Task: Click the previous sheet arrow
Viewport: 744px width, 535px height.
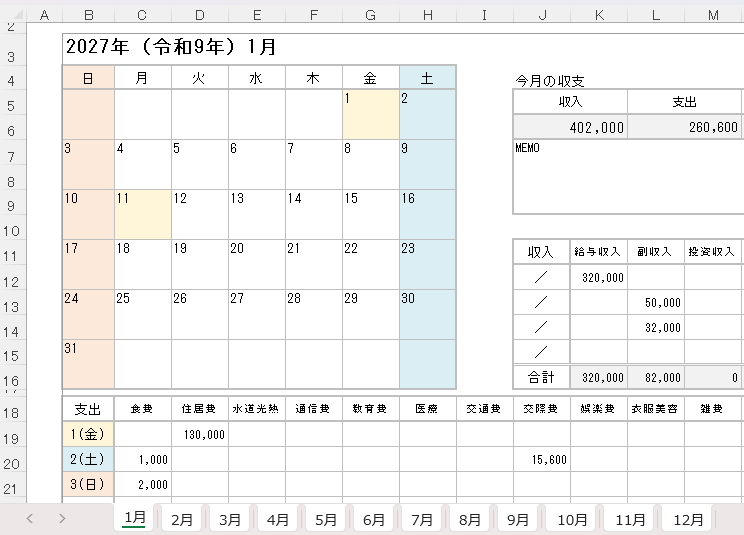Action: (30, 518)
